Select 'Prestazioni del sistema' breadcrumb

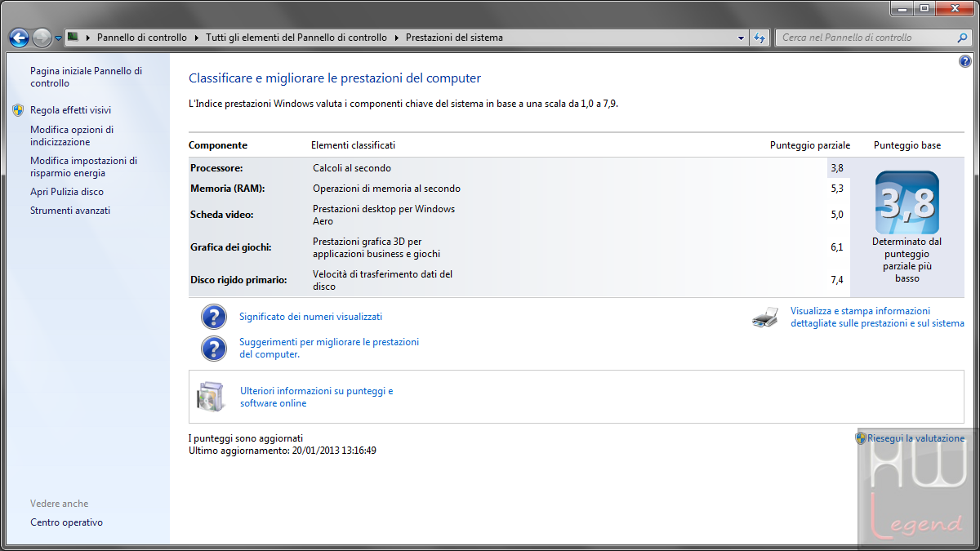[x=454, y=38]
